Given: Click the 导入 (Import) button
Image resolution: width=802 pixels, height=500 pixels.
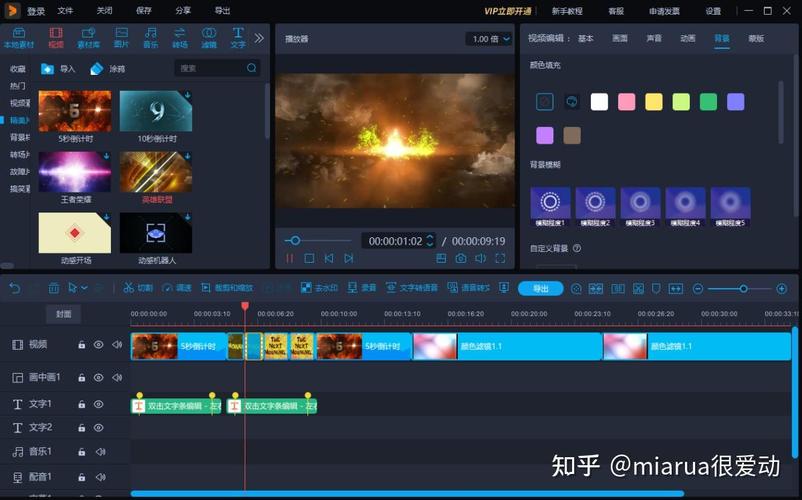Looking at the screenshot, I should click(x=58, y=69).
